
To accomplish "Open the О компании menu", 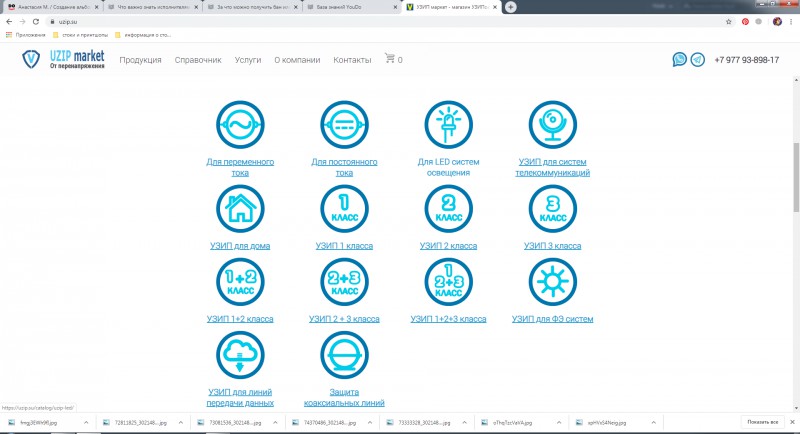I will (297, 60).
